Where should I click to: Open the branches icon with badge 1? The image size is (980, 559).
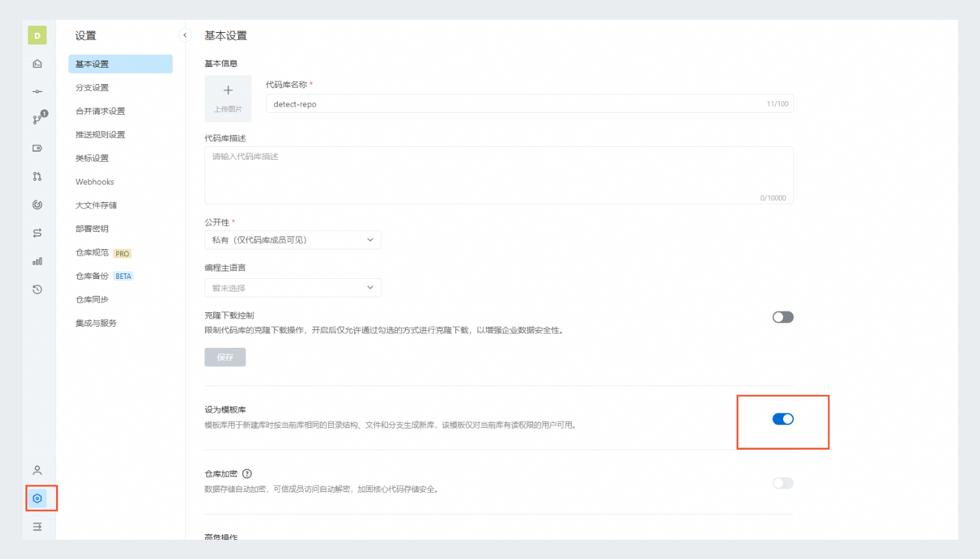pos(38,119)
